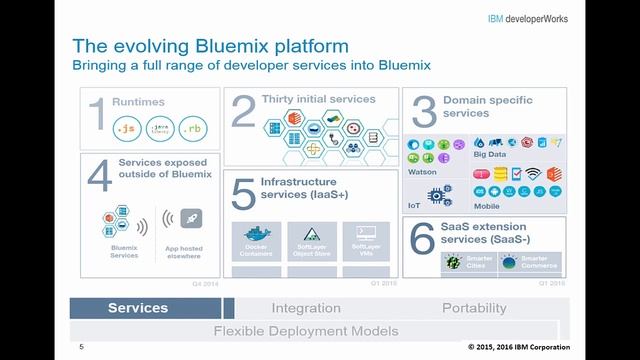This screenshot has width=640, height=360.
Task: Click the checklist phone Mobile icon
Action: point(516,174)
